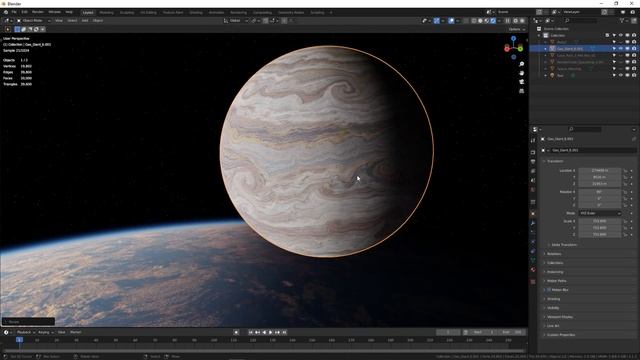This screenshot has height=360, width=640.
Task: Collapse the Collection in outliner
Action: tap(539, 36)
